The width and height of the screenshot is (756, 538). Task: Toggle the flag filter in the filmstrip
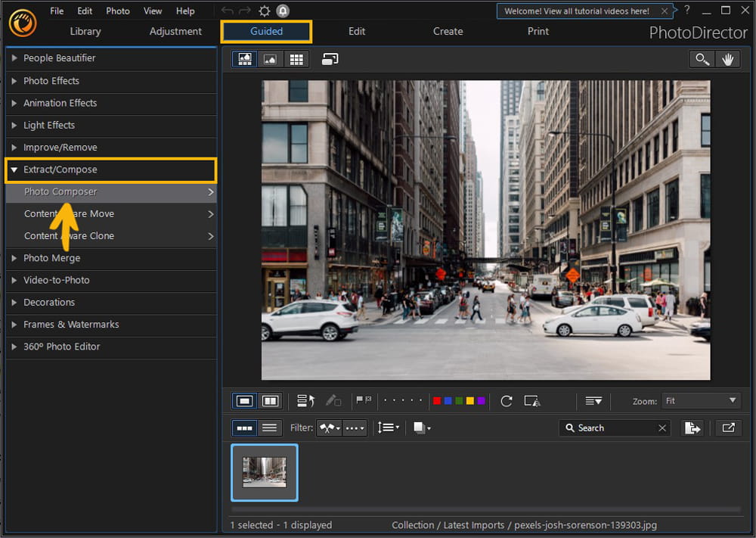330,428
